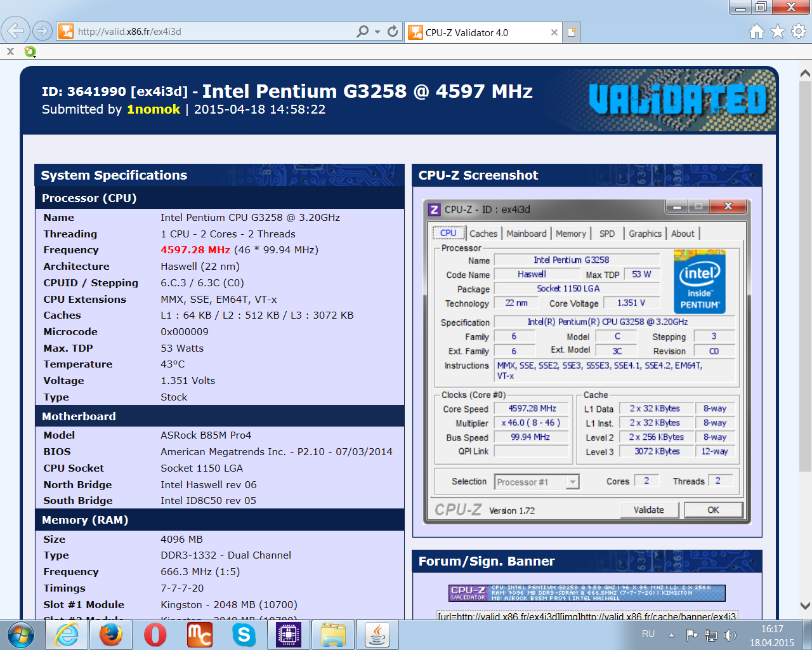Click the red frequency value 4597.28 MHz

(195, 250)
